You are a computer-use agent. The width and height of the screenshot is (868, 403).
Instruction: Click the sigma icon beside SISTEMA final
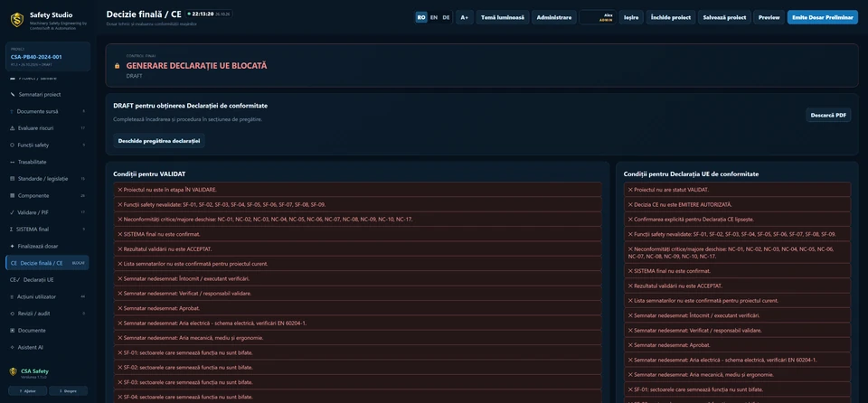coord(12,230)
